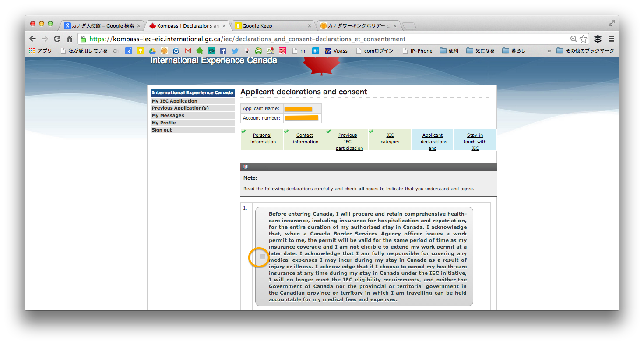Click the Buffer extension icon

[598, 39]
